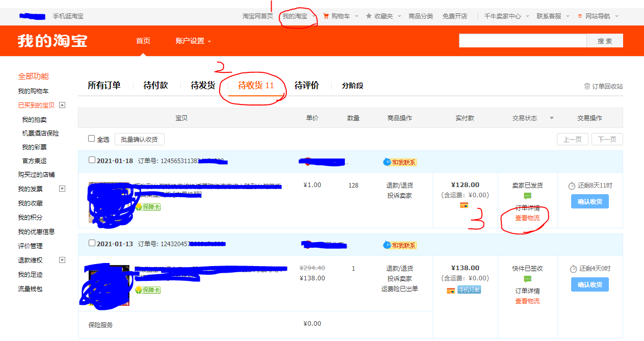Click the 批量确认收货 button

coord(140,139)
